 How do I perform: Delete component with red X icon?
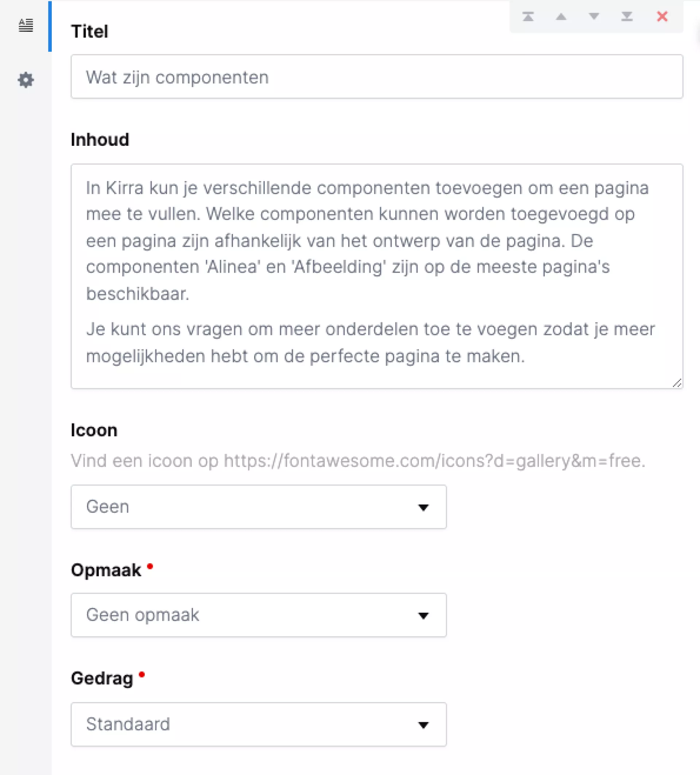coord(662,16)
